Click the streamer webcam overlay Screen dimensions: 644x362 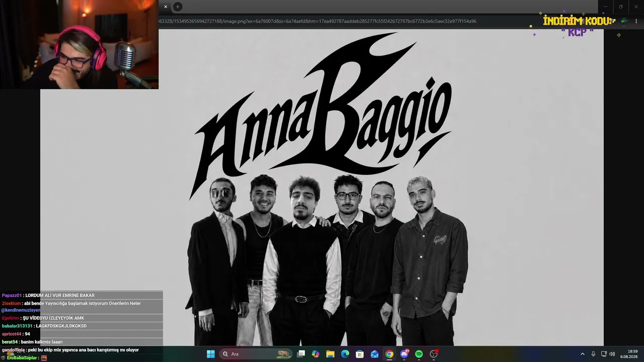[79, 44]
